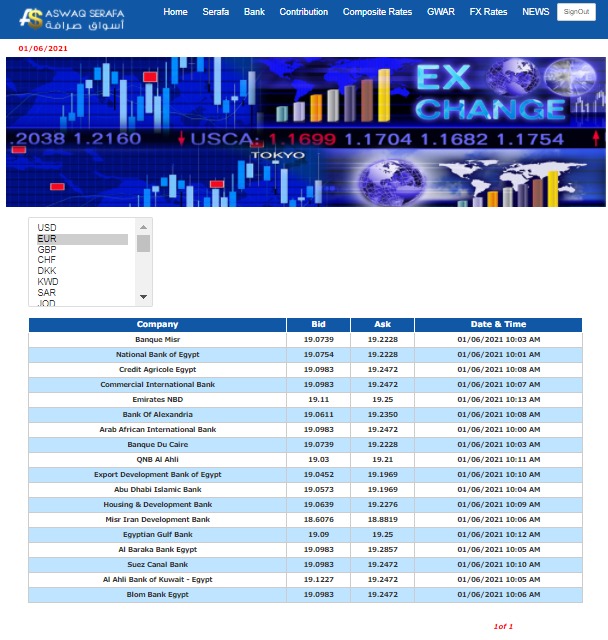
Task: Select EUR in the currency list
Action: click(x=82, y=239)
